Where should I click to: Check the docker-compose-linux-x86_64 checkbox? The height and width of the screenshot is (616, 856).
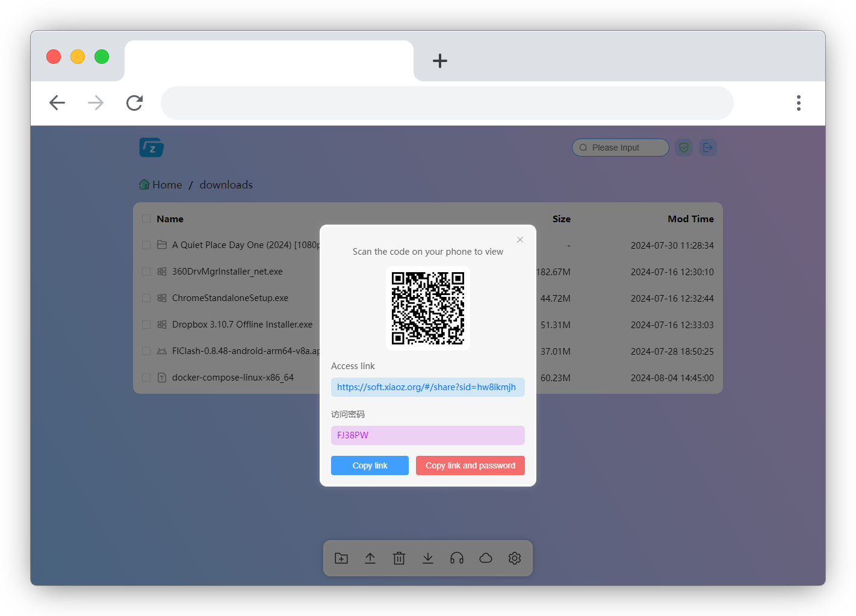tap(146, 378)
